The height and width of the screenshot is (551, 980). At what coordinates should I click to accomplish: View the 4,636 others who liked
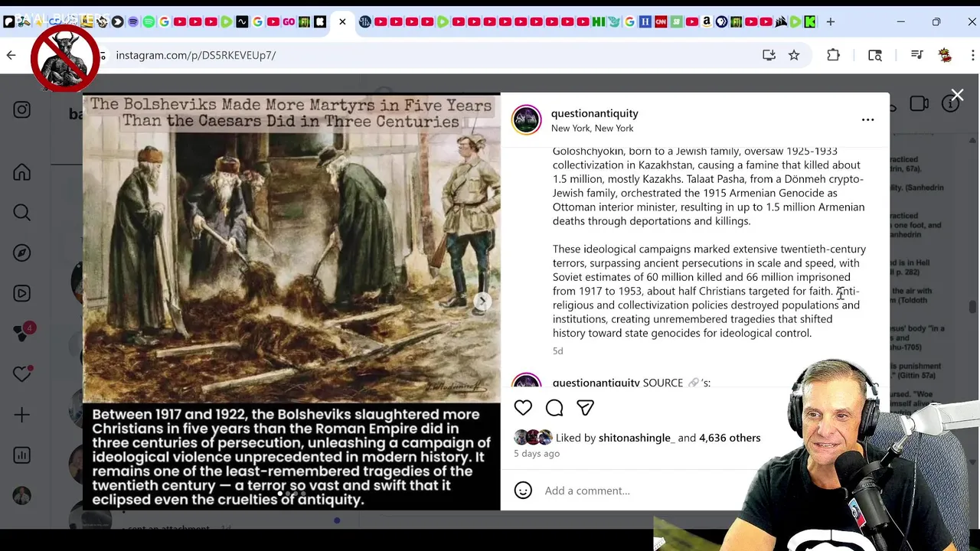[x=730, y=438]
